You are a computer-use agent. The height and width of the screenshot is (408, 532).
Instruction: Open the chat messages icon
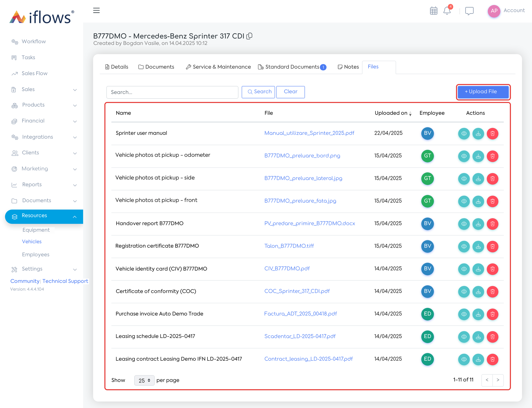coord(469,11)
